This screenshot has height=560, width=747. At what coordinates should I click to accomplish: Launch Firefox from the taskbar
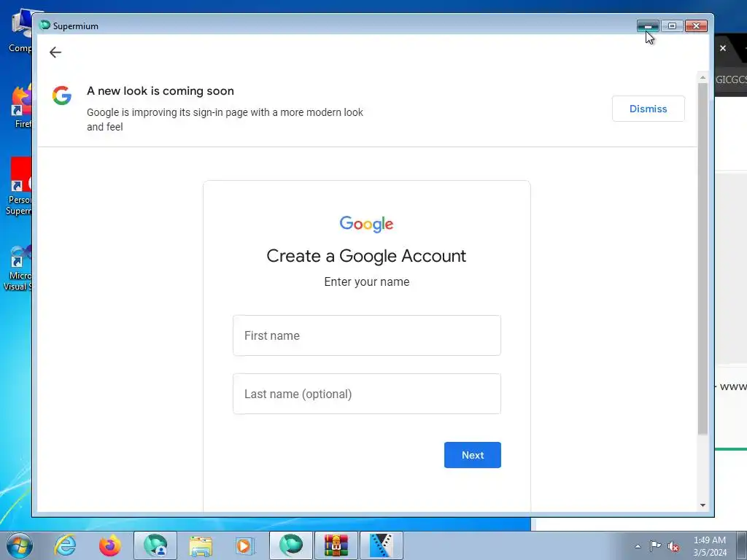[109, 545]
